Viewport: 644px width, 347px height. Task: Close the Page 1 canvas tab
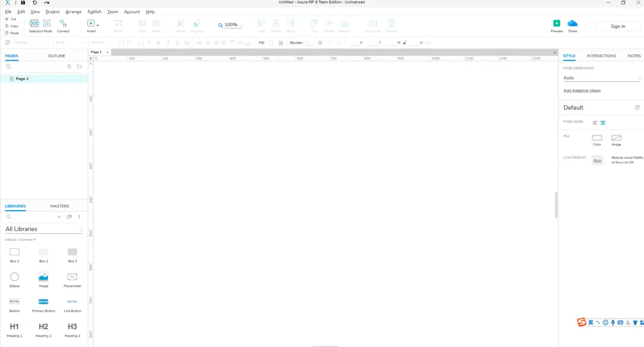(x=108, y=52)
